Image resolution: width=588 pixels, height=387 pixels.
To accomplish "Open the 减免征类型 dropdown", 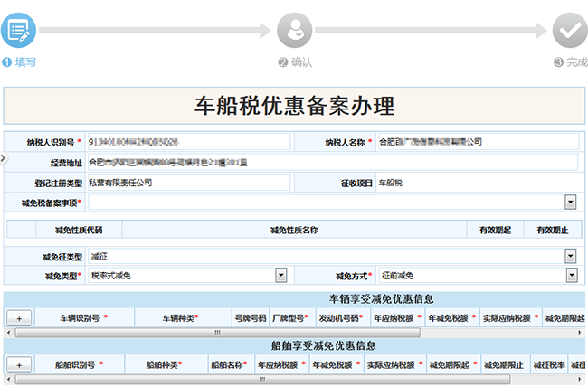I will tap(571, 257).
